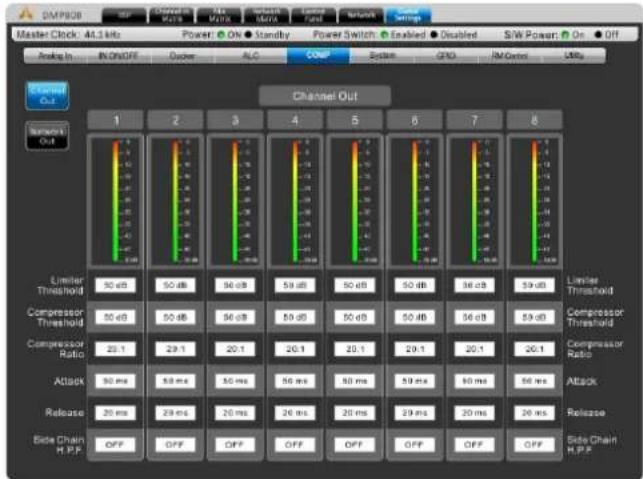Open the Channel In Matrix top tab
The image size is (643, 479).
point(172,15)
